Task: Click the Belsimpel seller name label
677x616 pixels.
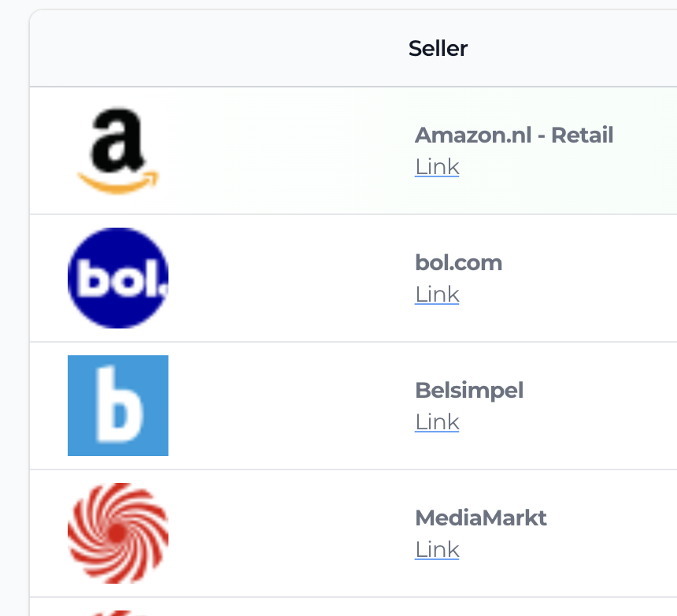Action: coord(469,390)
